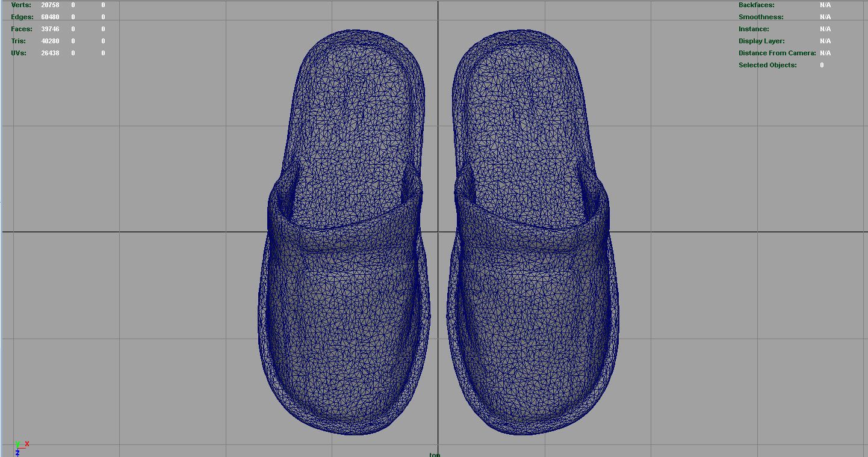Screen dimensions: 868x457
Task: Click the edge count value 60480
Action: point(50,17)
